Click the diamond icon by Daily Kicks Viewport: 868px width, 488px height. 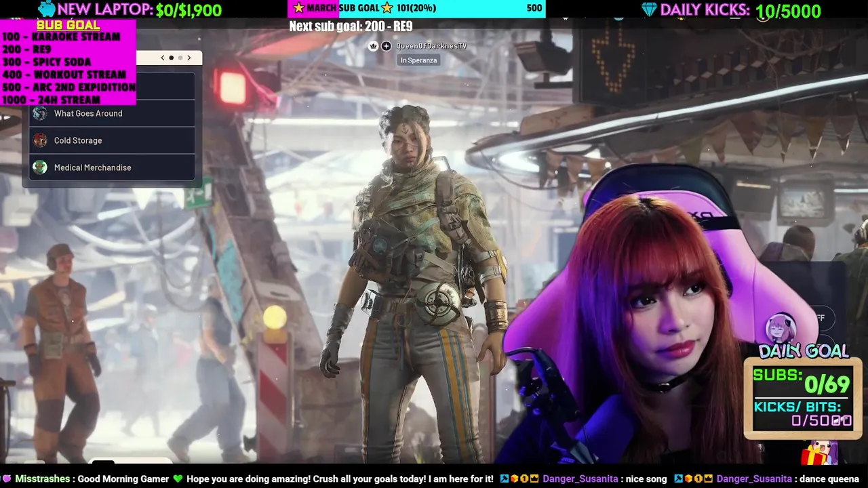tap(648, 9)
